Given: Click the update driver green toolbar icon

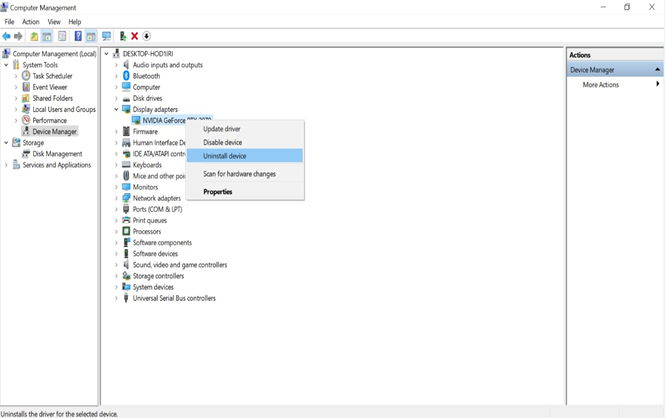Looking at the screenshot, I should click(x=123, y=36).
